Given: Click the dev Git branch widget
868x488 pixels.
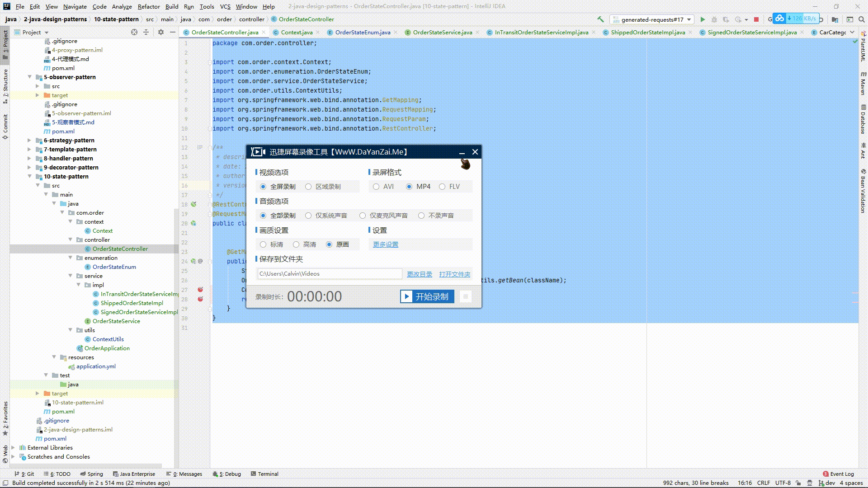Looking at the screenshot, I should [x=827, y=483].
